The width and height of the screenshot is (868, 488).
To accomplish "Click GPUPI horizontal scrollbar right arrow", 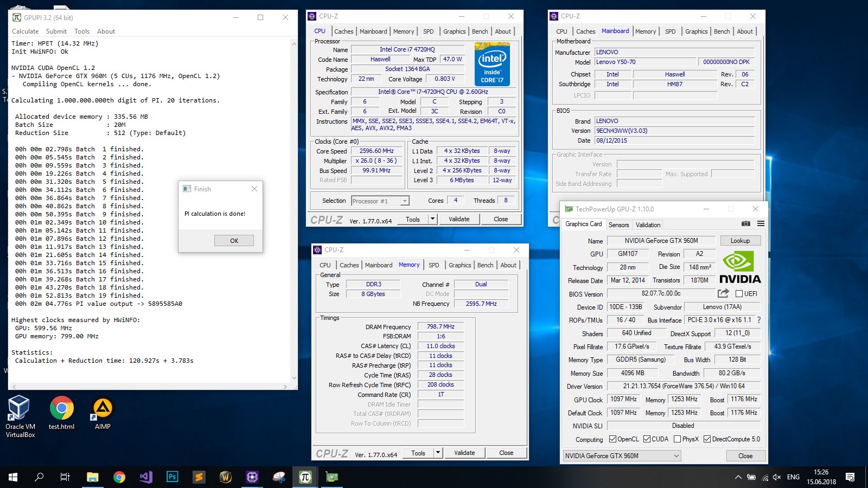I will [285, 387].
